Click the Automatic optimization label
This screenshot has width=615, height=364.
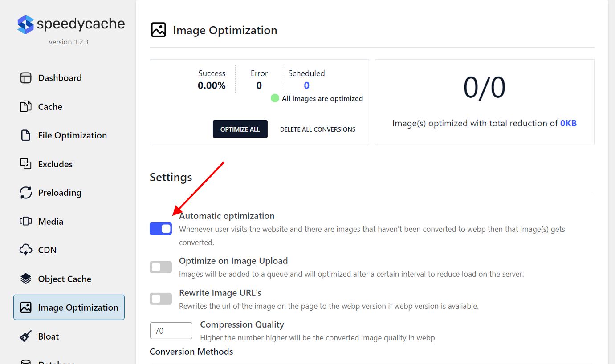coord(227,216)
